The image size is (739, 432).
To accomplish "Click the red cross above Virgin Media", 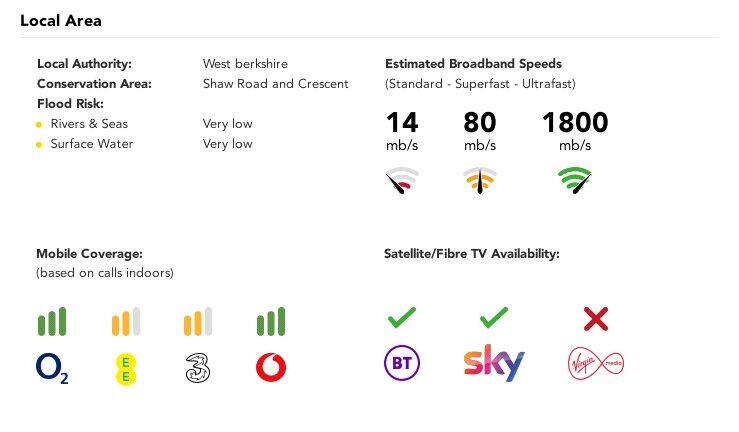I will point(596,319).
